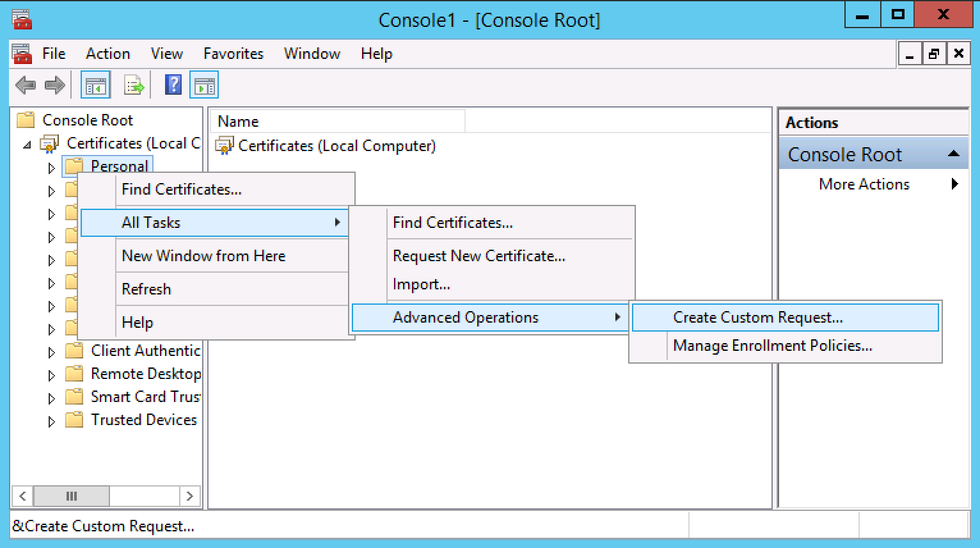Click the Certificates (Local Computer) certificate icon
Image resolution: width=980 pixels, height=548 pixels.
click(225, 145)
